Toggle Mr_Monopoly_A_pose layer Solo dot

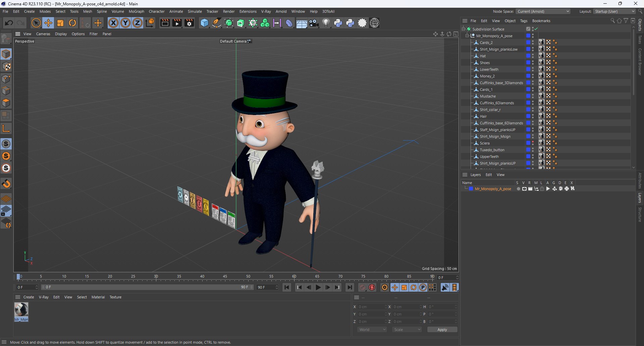click(519, 189)
